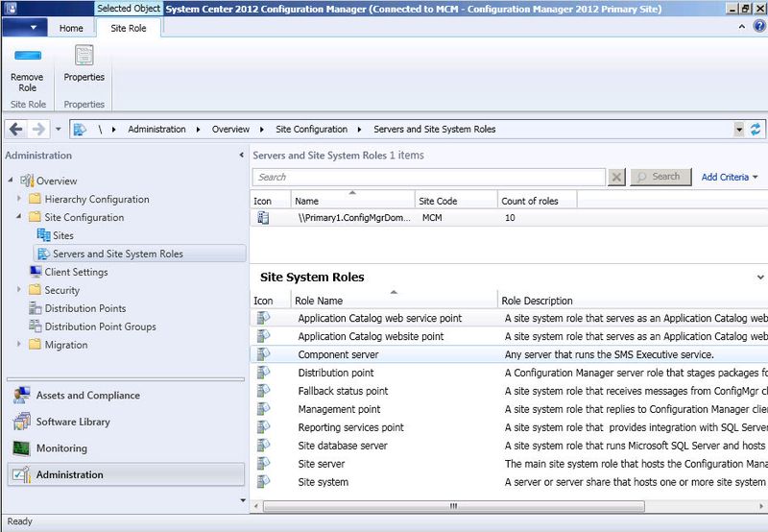Image resolution: width=768 pixels, height=532 pixels.
Task: Select the Component server row
Action: pos(509,354)
